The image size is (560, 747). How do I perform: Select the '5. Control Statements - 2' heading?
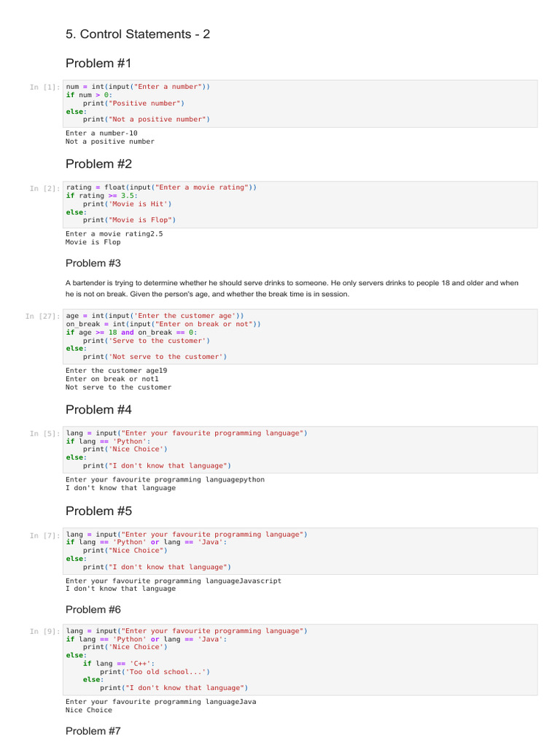138,34
